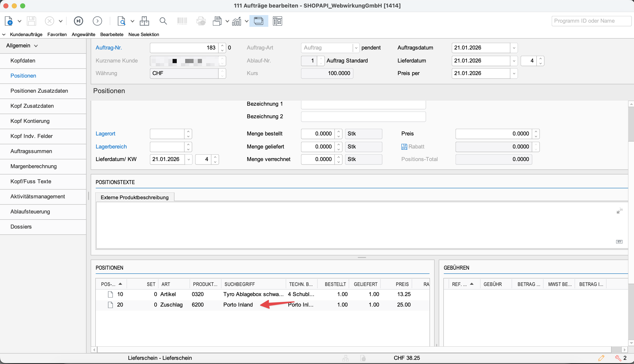Open the position Lieferdatum/KW date dropdown
The width and height of the screenshot is (634, 364).
tap(189, 160)
